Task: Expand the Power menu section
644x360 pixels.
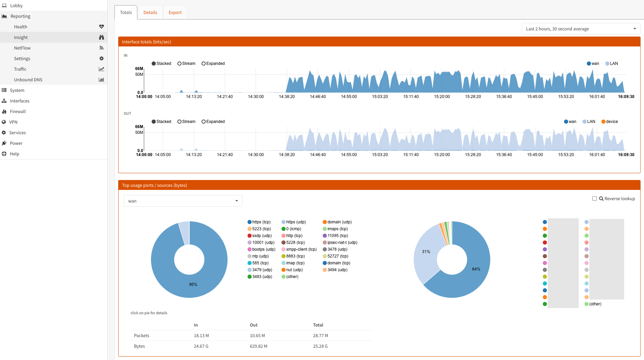Action: [54, 143]
